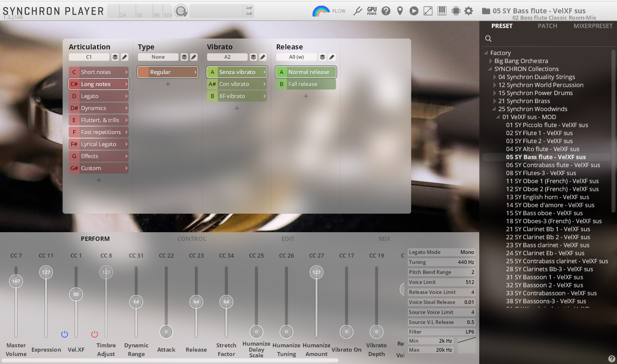Select the Short notes articulation
617x364 pixels.
pos(99,72)
